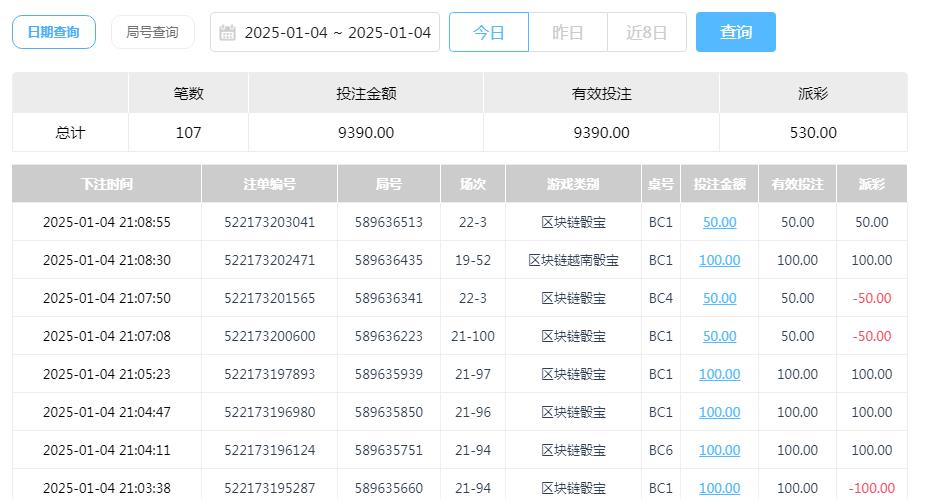939x499 pixels.
Task: Click round number 589635751
Action: pyautogui.click(x=389, y=450)
